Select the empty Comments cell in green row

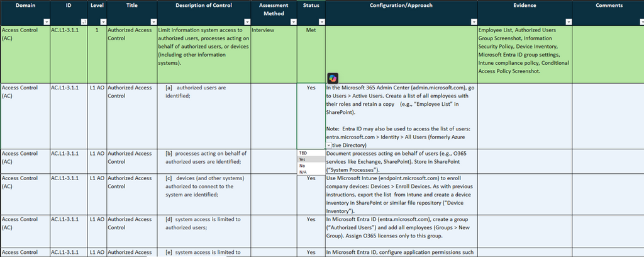coord(608,54)
